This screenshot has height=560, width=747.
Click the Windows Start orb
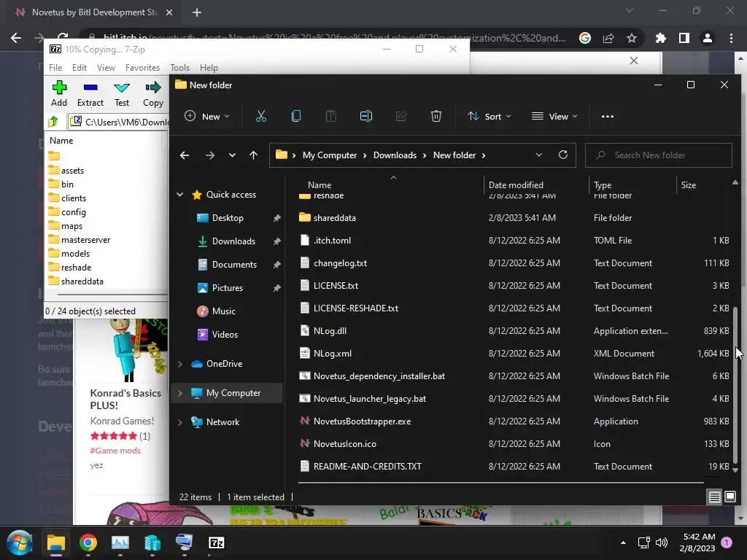[19, 542]
